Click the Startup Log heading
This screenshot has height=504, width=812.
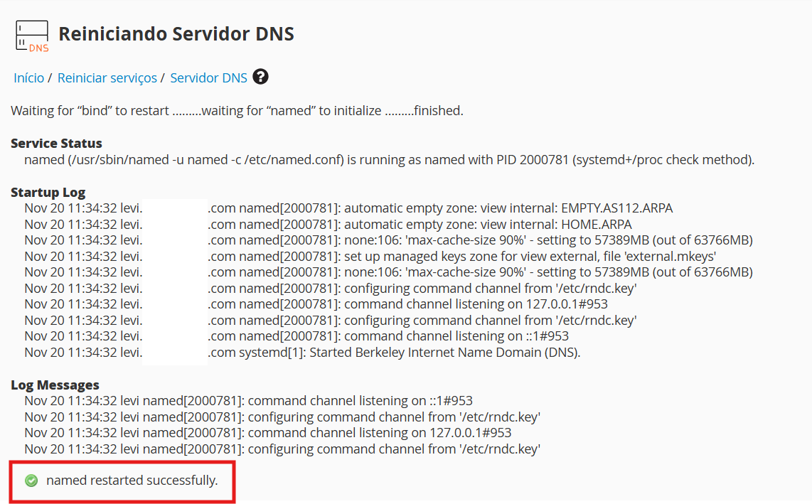pos(48,192)
